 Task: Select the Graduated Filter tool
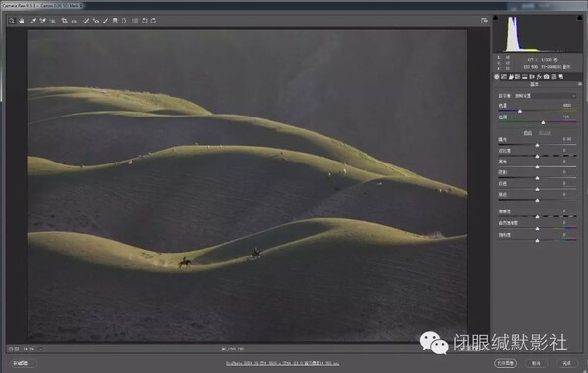[115, 21]
